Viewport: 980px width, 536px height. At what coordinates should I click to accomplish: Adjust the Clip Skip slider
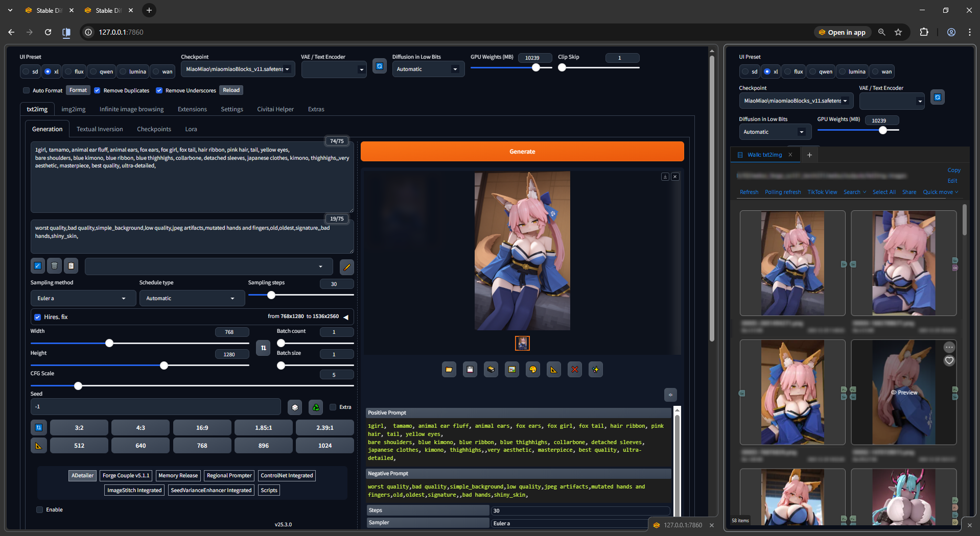598,68
